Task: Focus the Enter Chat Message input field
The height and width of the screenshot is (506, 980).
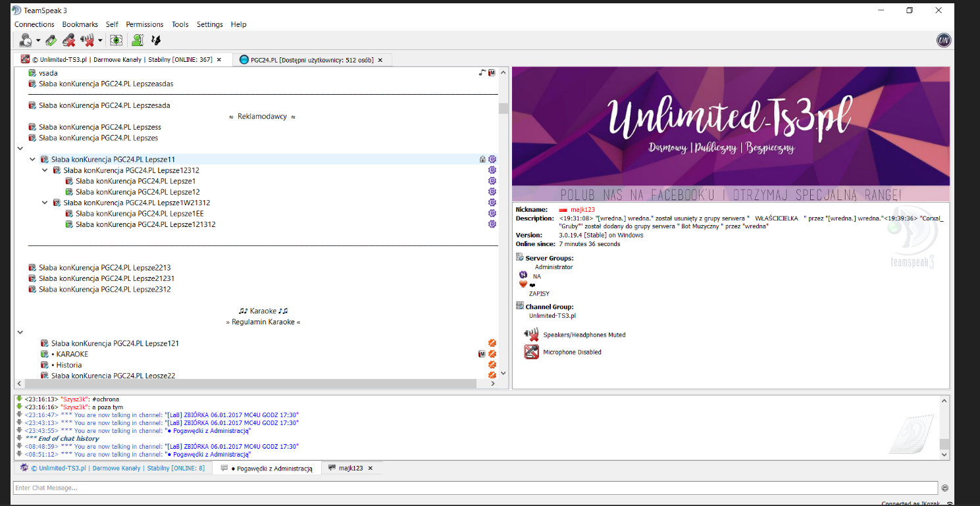Action: point(475,488)
